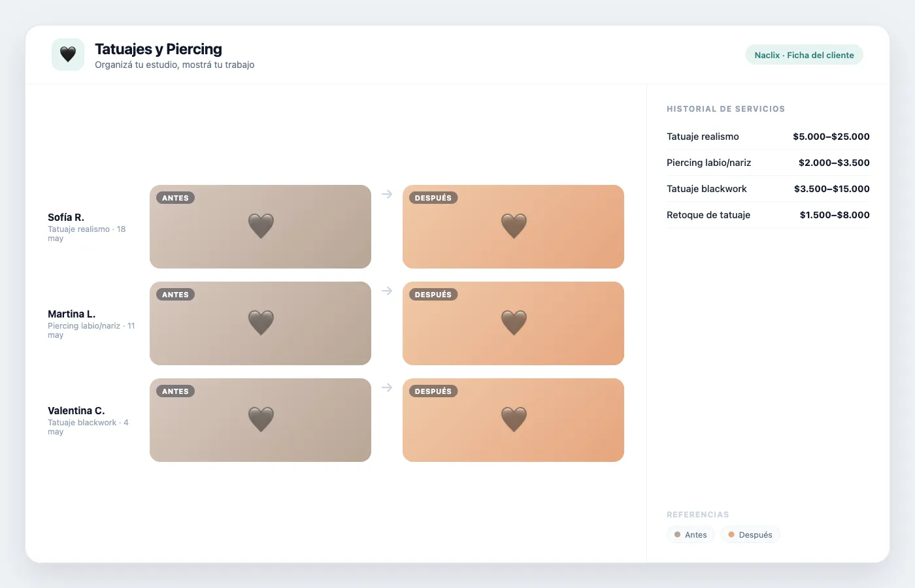Open Sofía R.'s Después photo
Screen dimensions: 915x588
pyautogui.click(x=513, y=227)
